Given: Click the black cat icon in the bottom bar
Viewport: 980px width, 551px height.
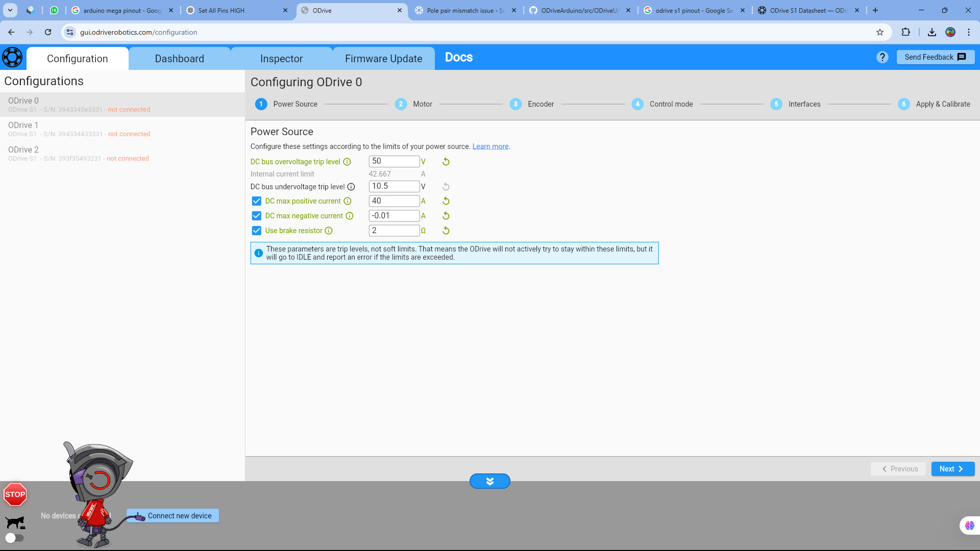Looking at the screenshot, I should [15, 522].
